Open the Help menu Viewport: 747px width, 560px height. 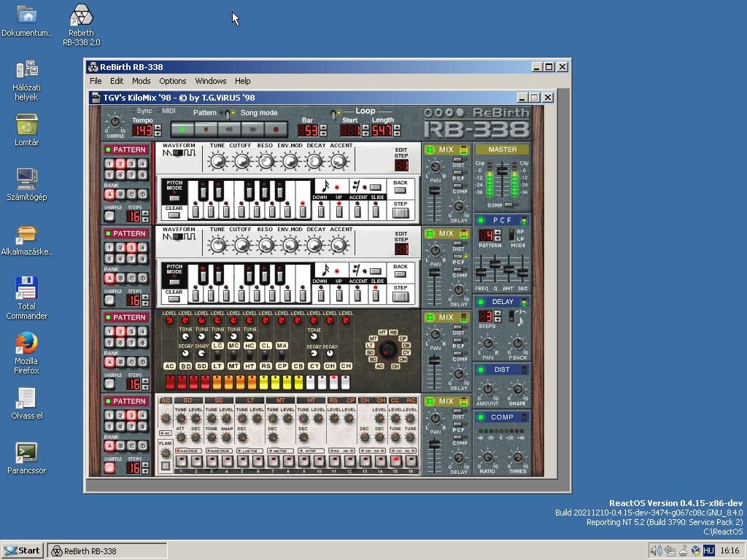click(x=242, y=81)
